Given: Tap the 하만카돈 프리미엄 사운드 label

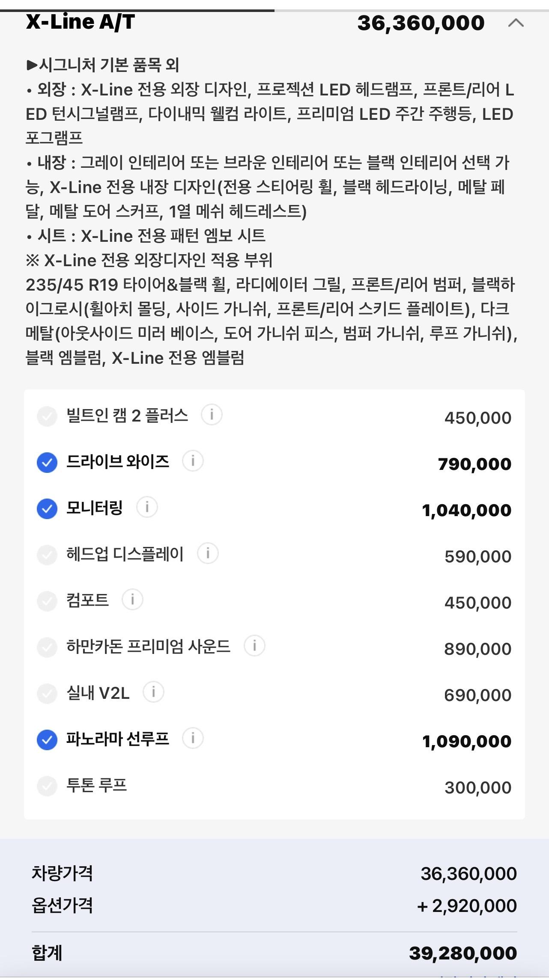Looking at the screenshot, I should (148, 646).
